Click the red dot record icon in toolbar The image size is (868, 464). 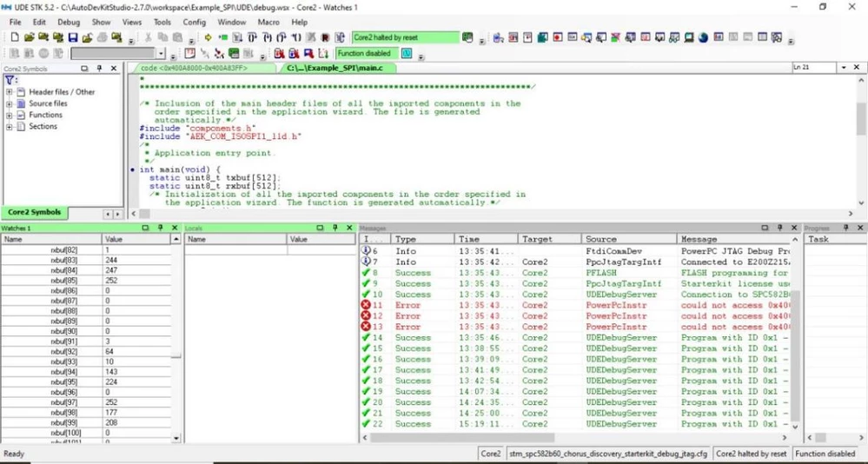tap(558, 37)
